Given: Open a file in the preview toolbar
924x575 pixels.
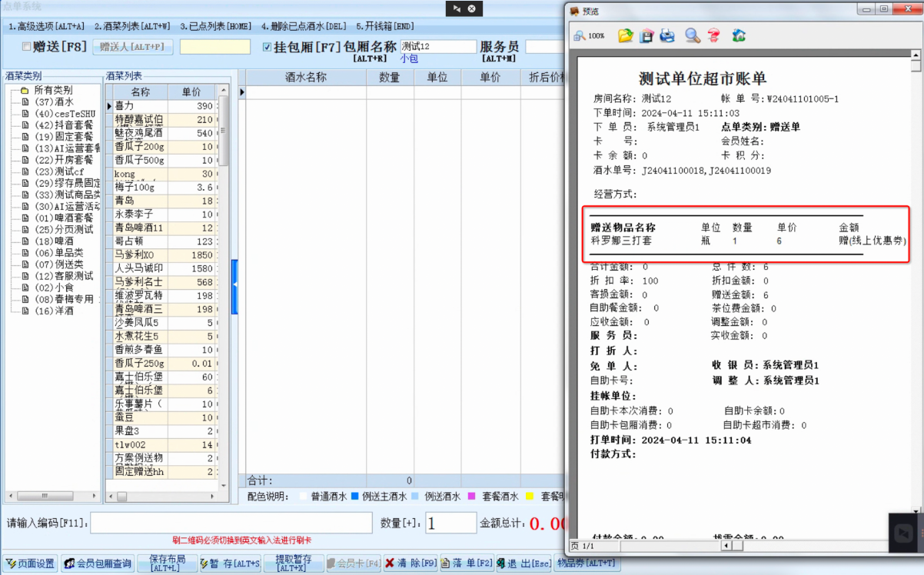Looking at the screenshot, I should click(x=625, y=35).
